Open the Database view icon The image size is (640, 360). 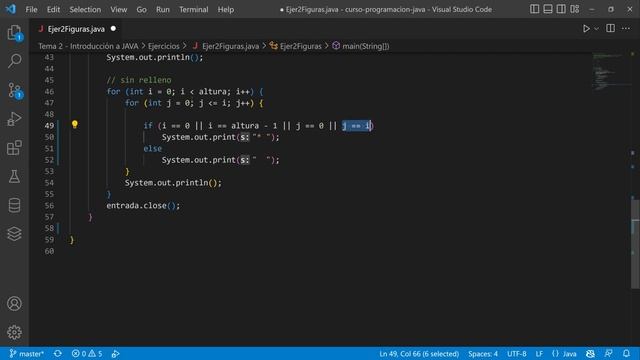(14, 205)
